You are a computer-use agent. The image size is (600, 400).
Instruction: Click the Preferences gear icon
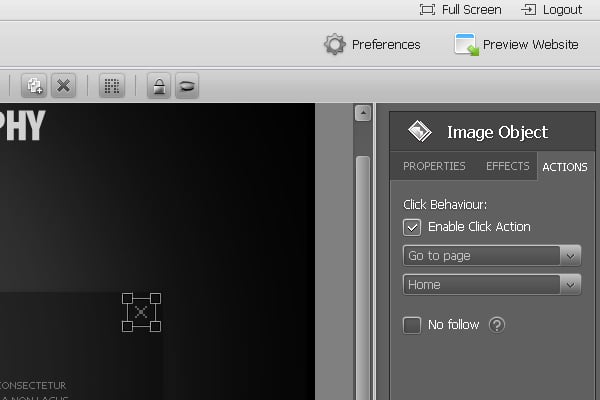click(x=334, y=44)
